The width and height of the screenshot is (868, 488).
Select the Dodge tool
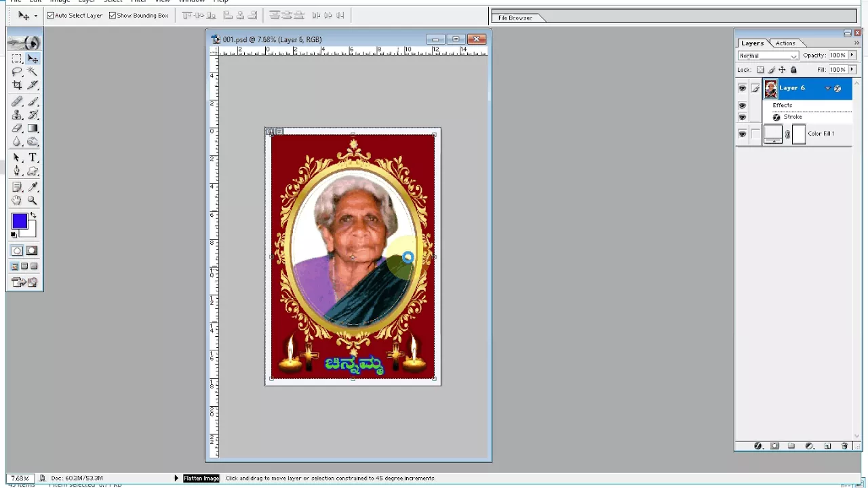pos(33,142)
